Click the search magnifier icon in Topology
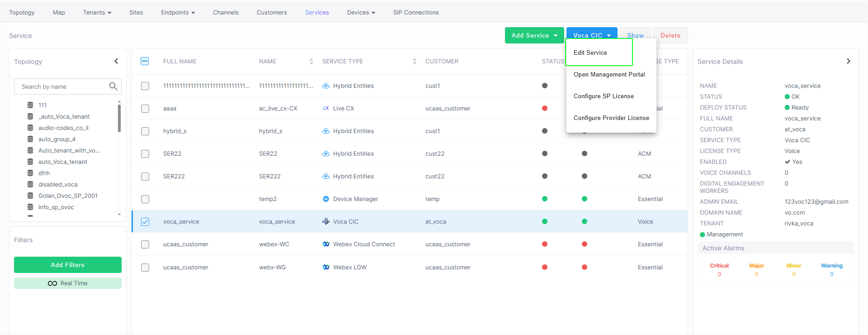 113,86
